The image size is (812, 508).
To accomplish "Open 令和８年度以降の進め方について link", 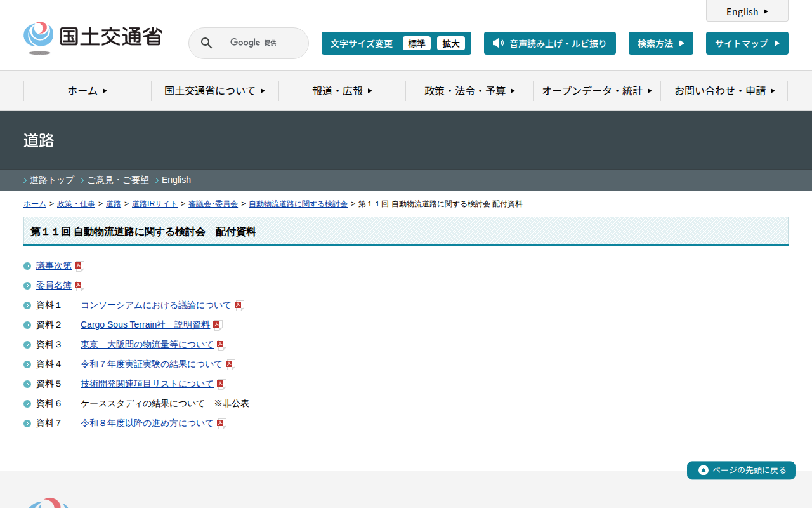I will tap(147, 423).
